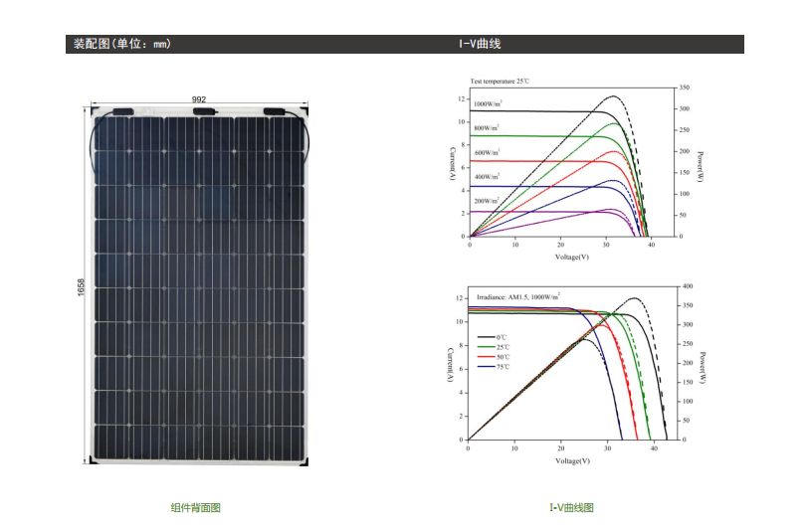This screenshot has width=809, height=532.
Task: Click the 组件背面图 caption text
Action: pyautogui.click(x=196, y=508)
